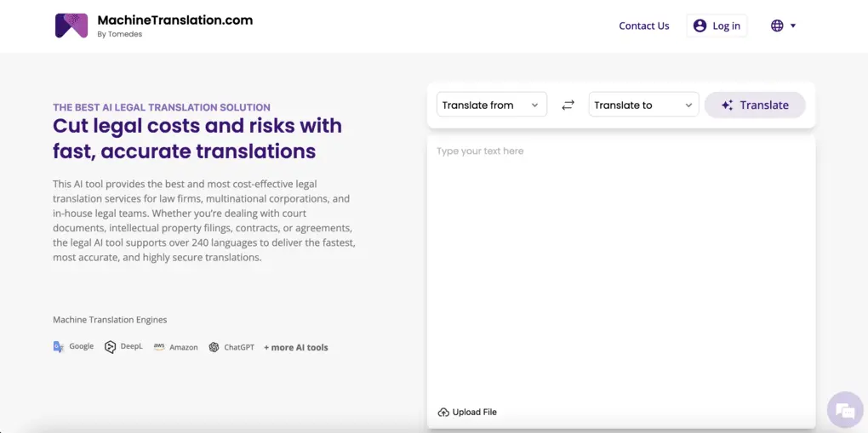868x433 pixels.
Task: Open the Translate from language dropdown
Action: pyautogui.click(x=491, y=105)
